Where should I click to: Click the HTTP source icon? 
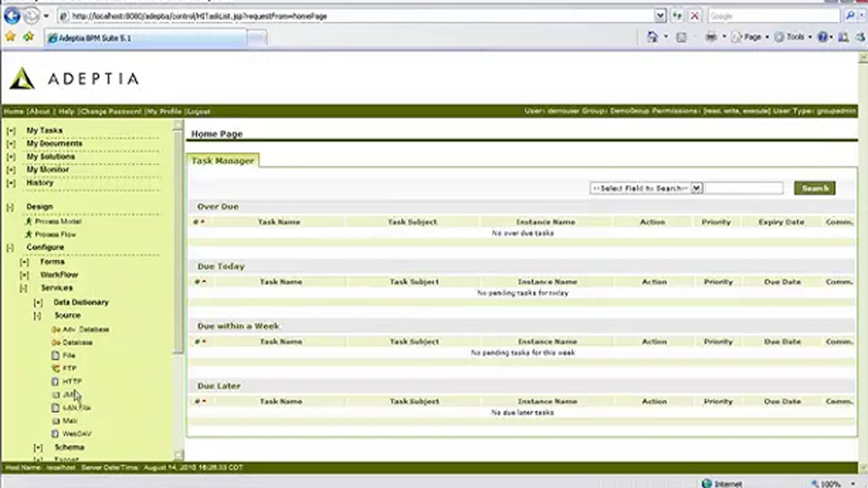[55, 381]
